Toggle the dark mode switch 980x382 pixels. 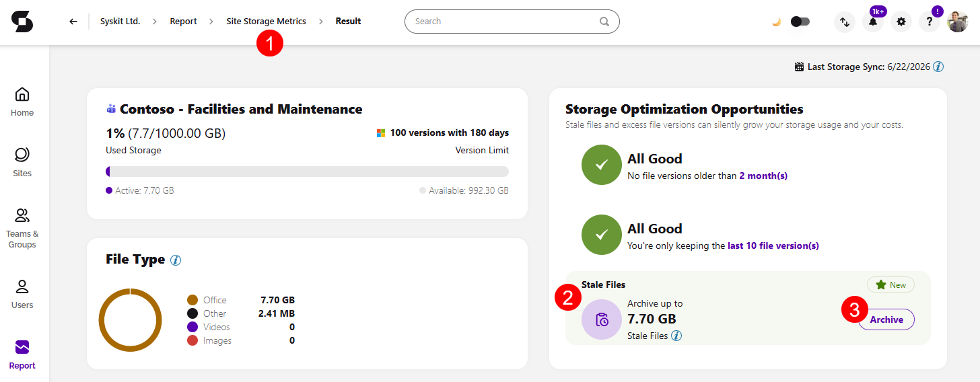pos(800,22)
